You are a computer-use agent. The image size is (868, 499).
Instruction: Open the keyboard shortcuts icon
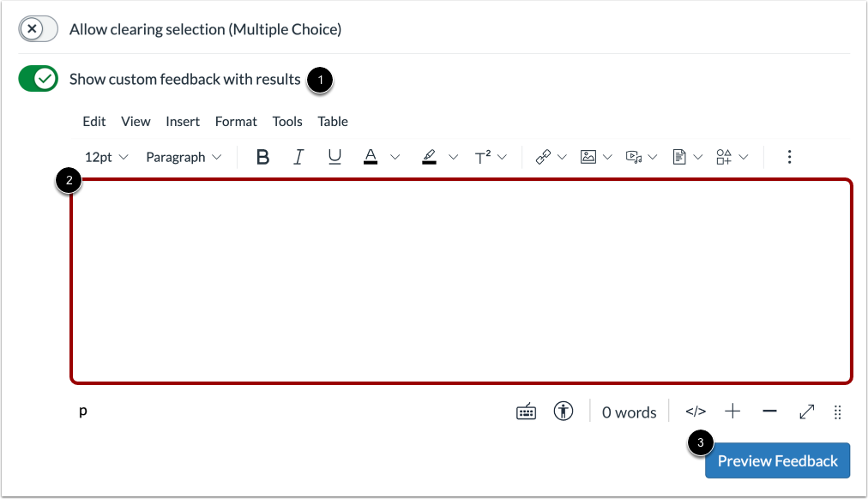tap(526, 412)
